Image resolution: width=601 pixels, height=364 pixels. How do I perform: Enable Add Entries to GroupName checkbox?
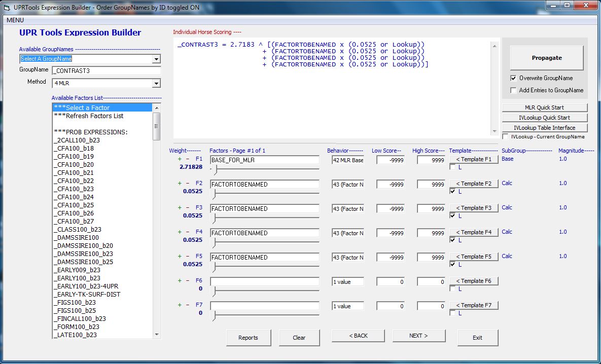click(x=514, y=90)
